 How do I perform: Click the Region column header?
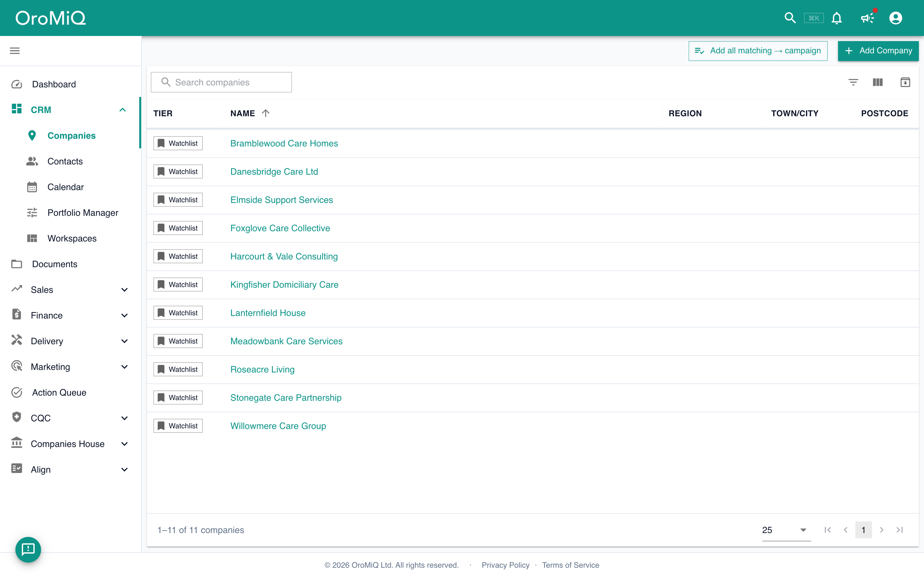(x=685, y=114)
